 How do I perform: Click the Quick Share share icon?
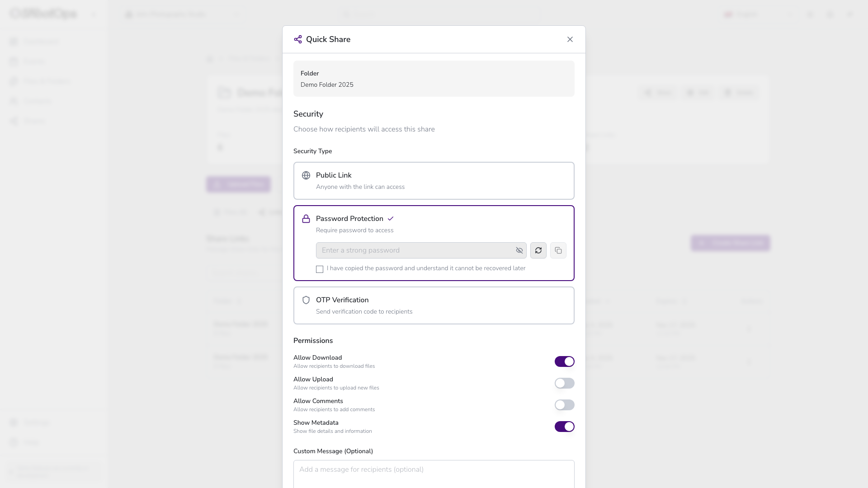click(x=297, y=39)
